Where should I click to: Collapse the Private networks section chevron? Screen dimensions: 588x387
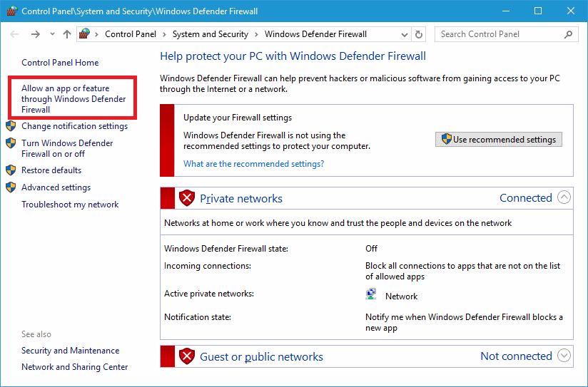(x=564, y=197)
